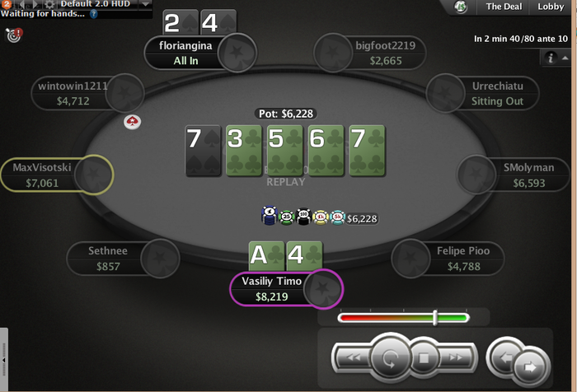This screenshot has width=577, height=392.
Task: Go to previous hand with left arrow
Action: [x=504, y=356]
